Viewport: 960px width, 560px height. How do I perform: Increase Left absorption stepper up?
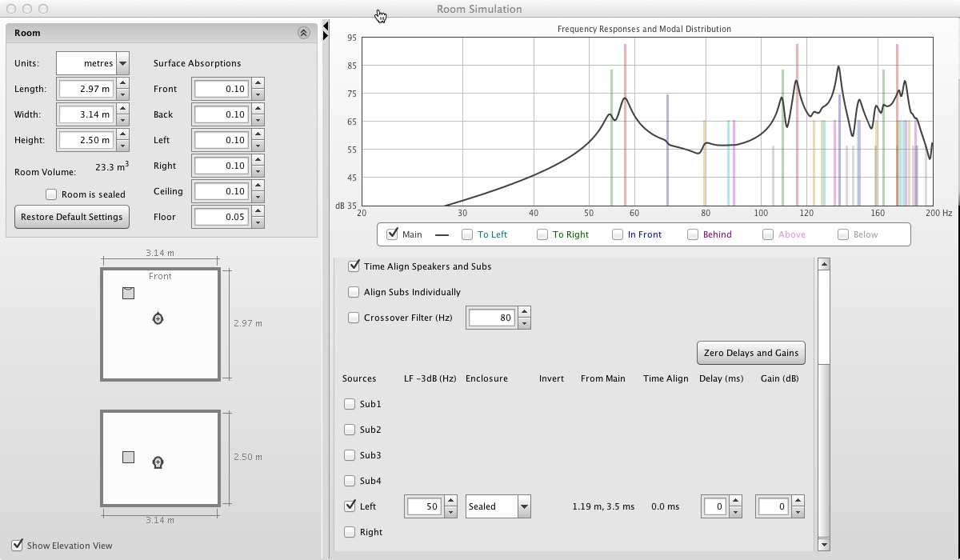[x=257, y=134]
